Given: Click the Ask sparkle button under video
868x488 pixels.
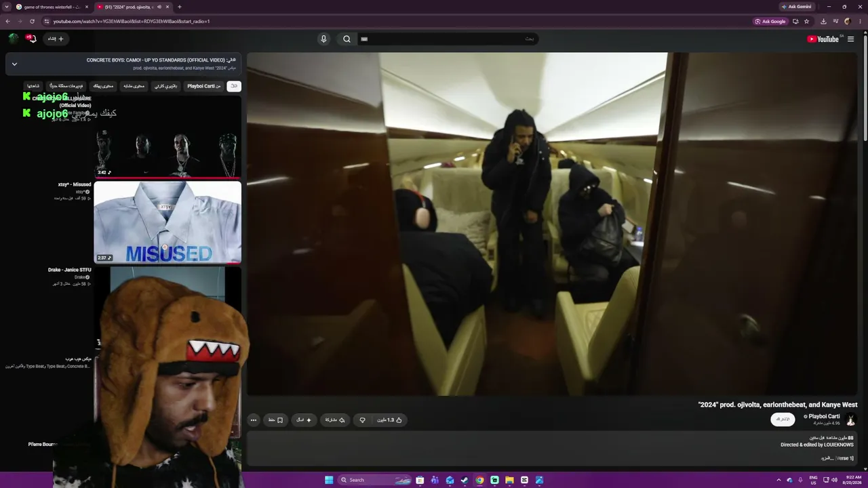Looking at the screenshot, I should pyautogui.click(x=304, y=420).
